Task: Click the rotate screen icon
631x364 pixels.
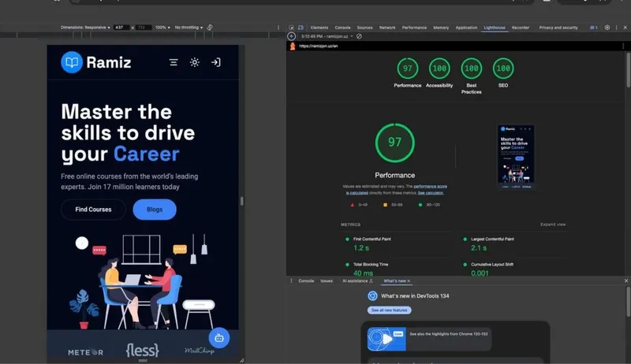Action: point(210,28)
